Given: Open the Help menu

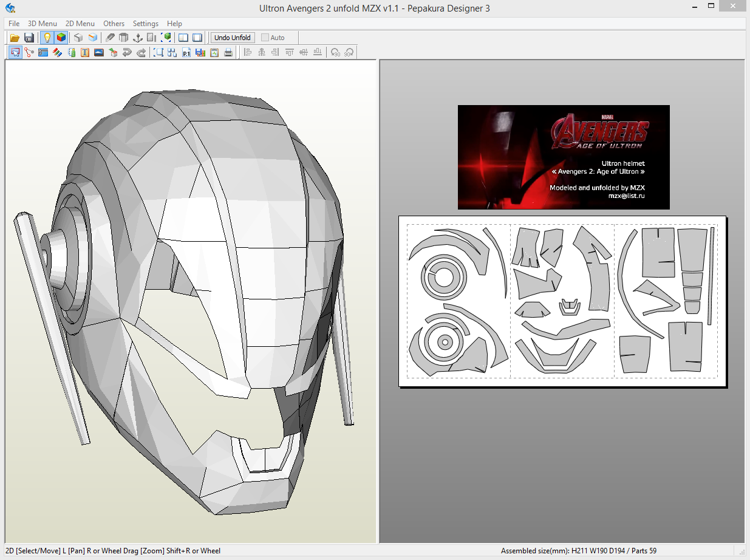Looking at the screenshot, I should [x=174, y=24].
